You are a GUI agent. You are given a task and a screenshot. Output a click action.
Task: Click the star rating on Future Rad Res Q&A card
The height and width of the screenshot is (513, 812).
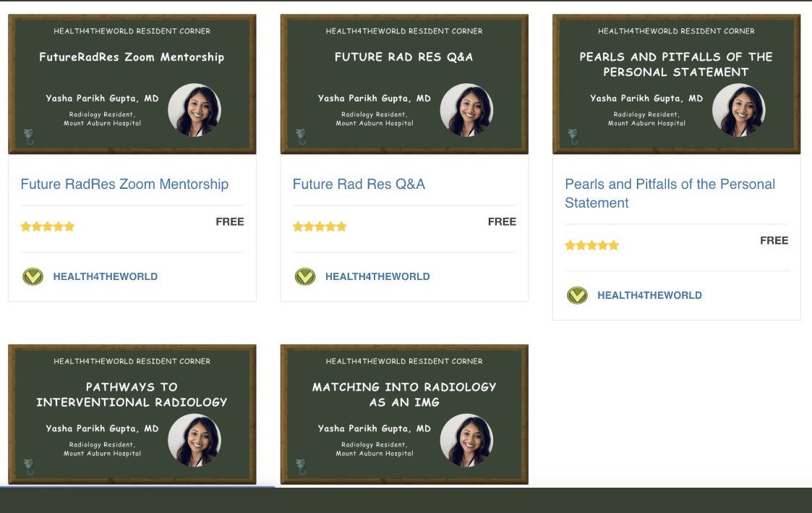click(x=320, y=226)
